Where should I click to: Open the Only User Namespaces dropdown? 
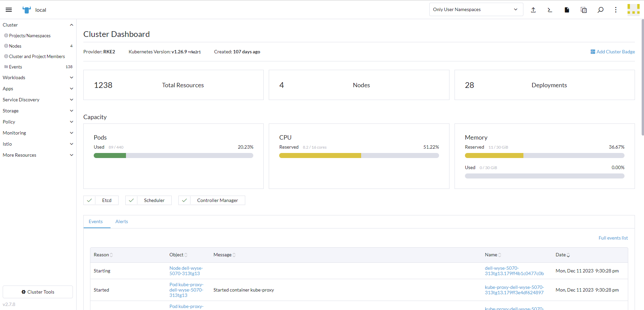[476, 9]
